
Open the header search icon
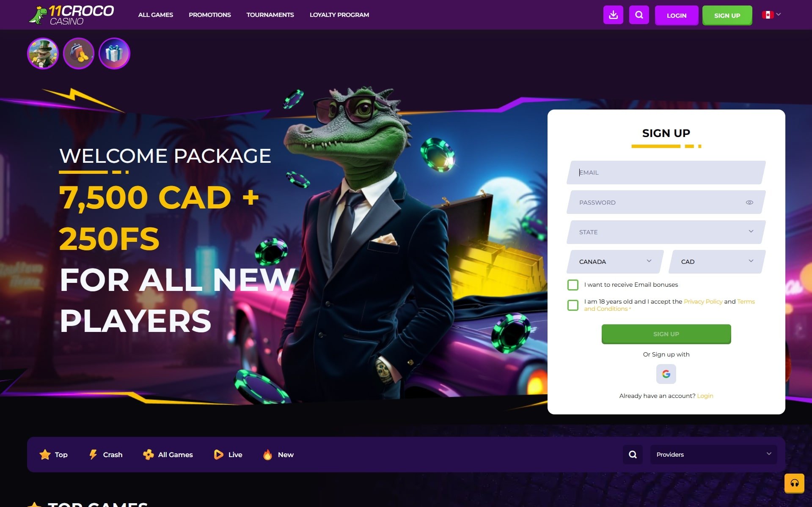point(639,15)
